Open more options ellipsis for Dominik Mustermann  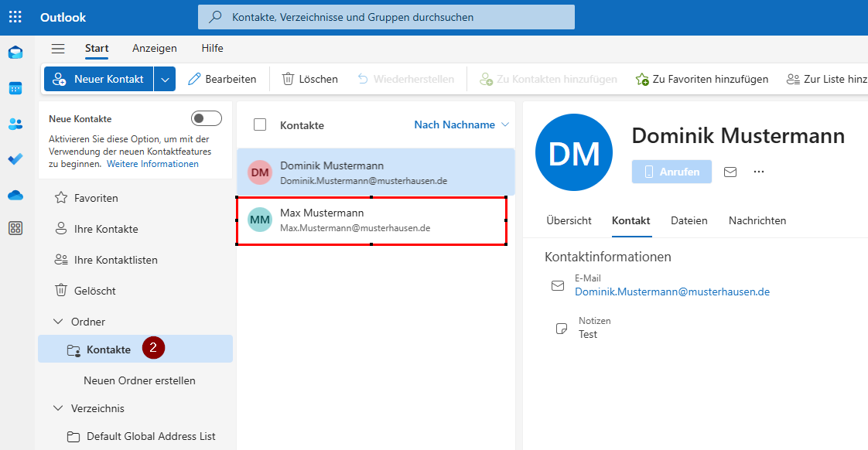pyautogui.click(x=759, y=172)
